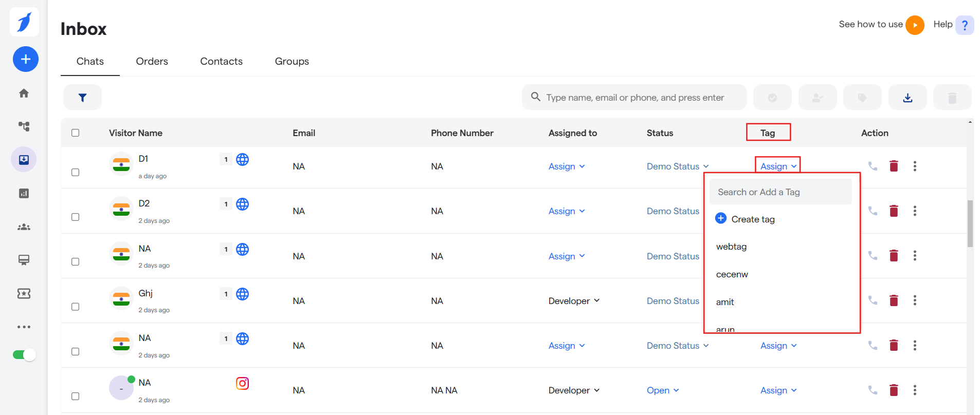980x415 pixels.
Task: Delete the D1 chat using trash icon
Action: [894, 166]
